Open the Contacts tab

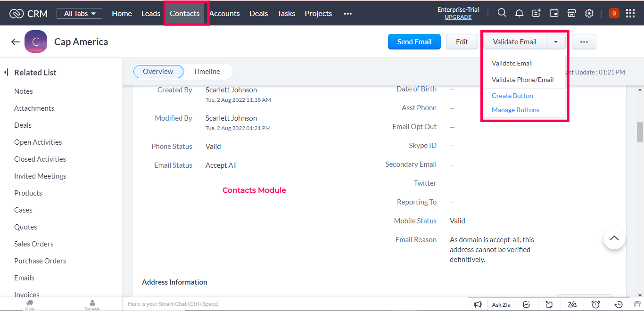pos(185,14)
